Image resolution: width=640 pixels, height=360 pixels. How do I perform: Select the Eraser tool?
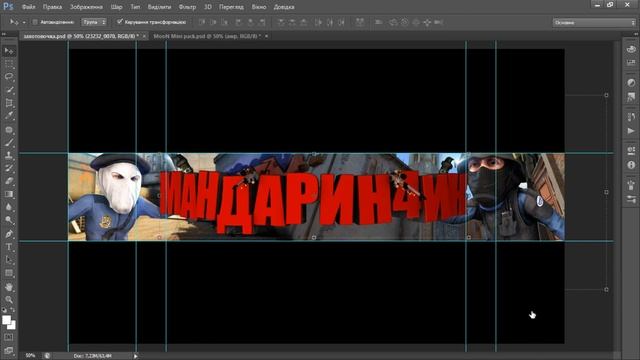click(x=9, y=181)
